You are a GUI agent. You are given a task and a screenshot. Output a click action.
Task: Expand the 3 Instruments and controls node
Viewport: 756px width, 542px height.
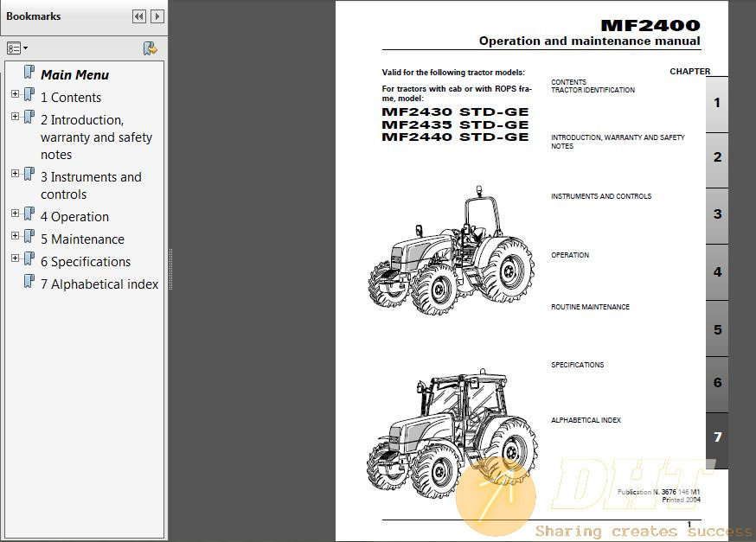pos(15,174)
